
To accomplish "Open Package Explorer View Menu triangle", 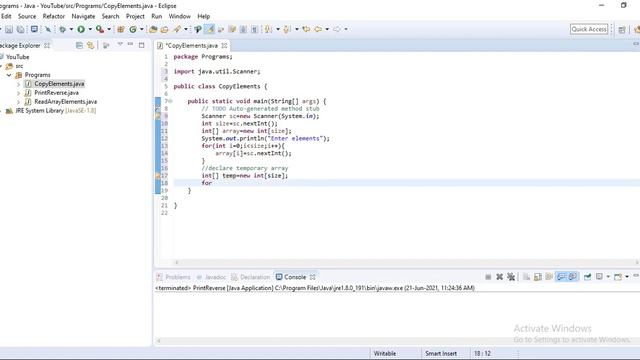I will coord(120,44).
